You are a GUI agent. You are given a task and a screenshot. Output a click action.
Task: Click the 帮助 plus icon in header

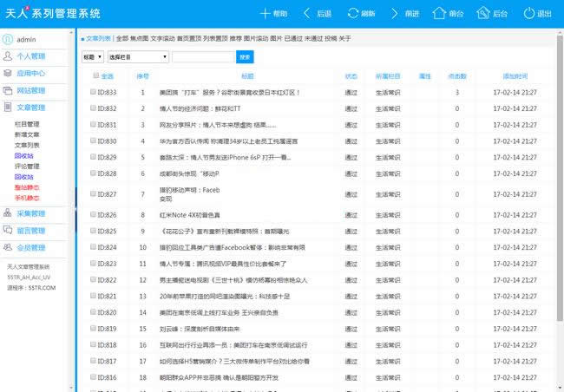pos(265,14)
